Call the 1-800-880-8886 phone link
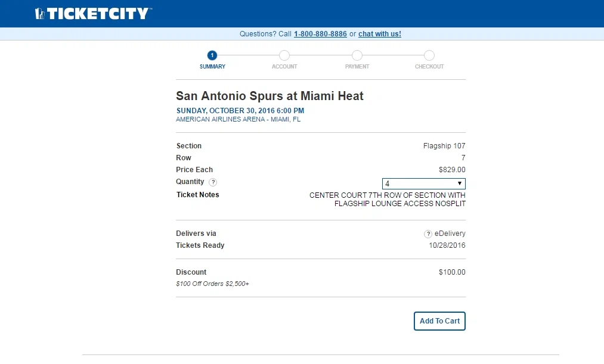This screenshot has width=604, height=364. pos(321,34)
